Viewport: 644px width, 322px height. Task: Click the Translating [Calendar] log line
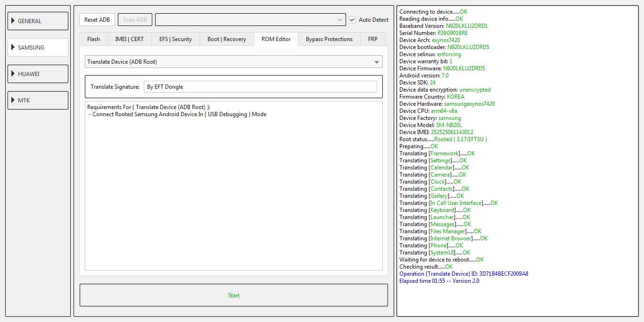(x=434, y=168)
